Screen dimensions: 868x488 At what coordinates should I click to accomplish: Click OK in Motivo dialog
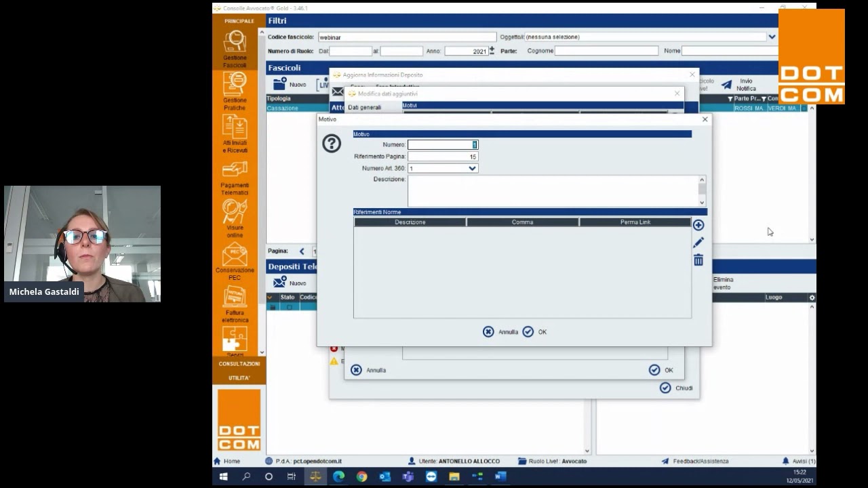[534, 331]
